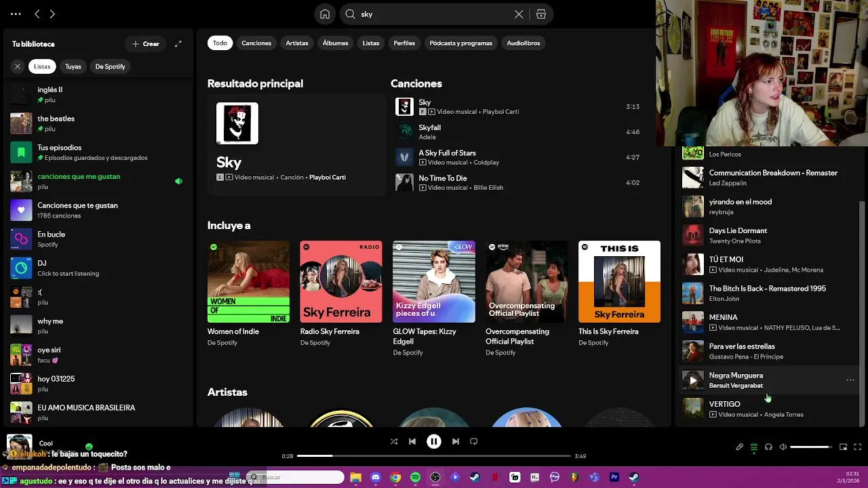Play Negra Murguera from the queue
868x488 pixels.
pos(692,380)
